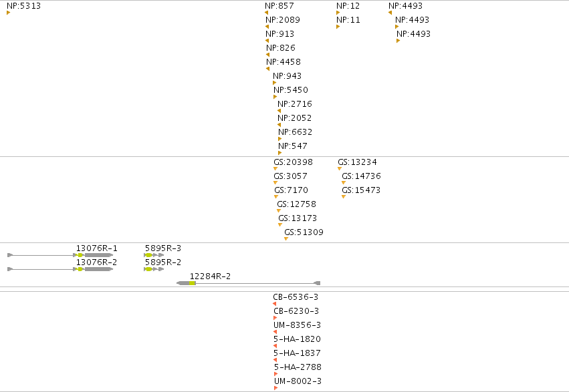Open the 13076R-1 transcript name
This screenshot has height=392, width=569.
[x=96, y=248]
